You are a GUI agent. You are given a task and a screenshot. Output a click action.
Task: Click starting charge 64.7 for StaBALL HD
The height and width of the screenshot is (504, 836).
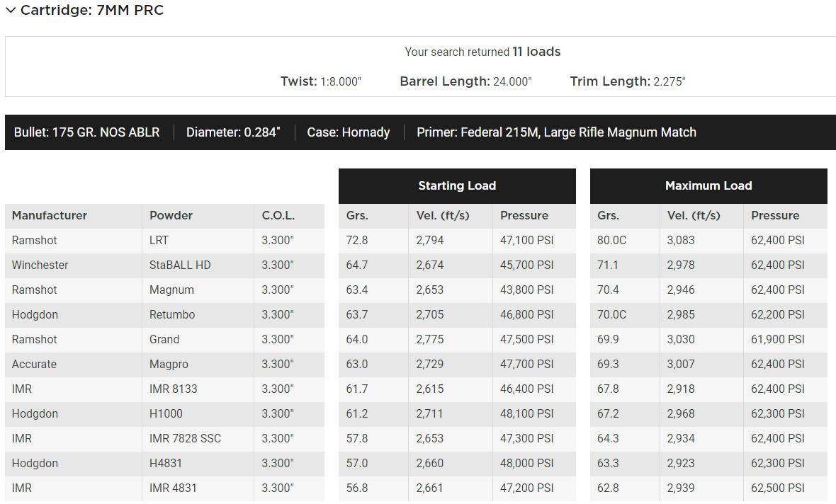coord(356,265)
